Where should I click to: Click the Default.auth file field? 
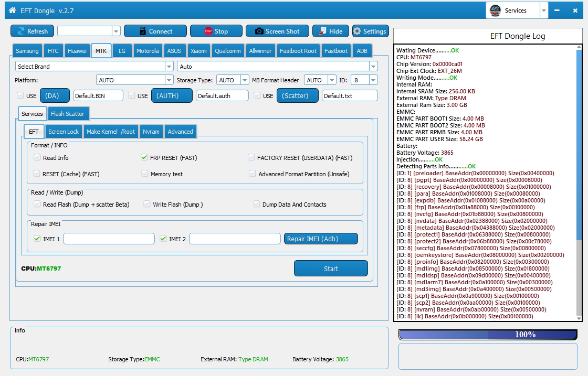tap(222, 96)
